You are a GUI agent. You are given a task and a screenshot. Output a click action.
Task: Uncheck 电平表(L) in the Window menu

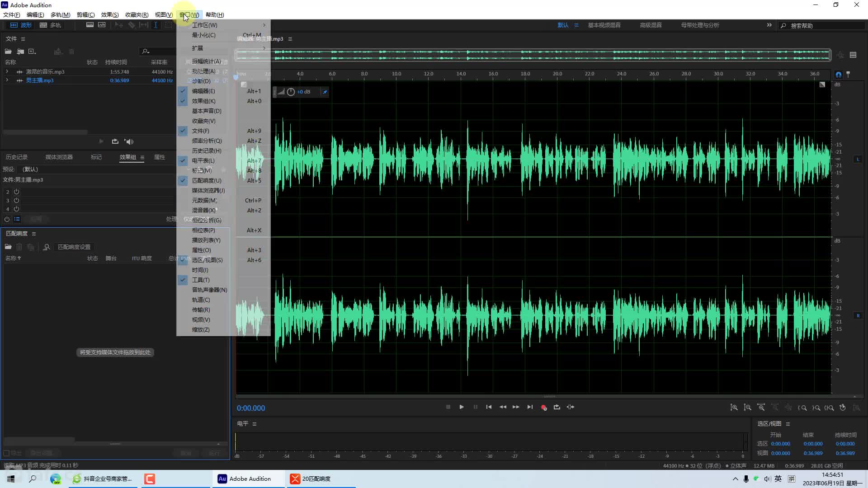pyautogui.click(x=224, y=161)
